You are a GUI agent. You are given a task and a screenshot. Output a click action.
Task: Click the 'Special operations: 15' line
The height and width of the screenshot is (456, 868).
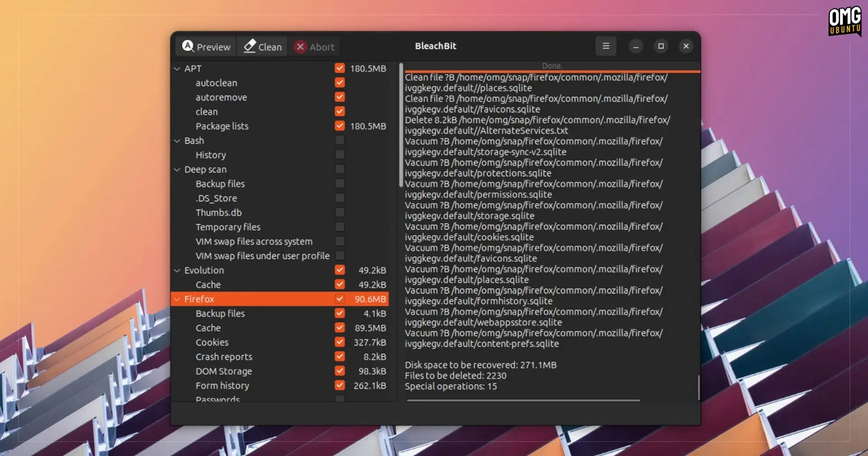(451, 386)
